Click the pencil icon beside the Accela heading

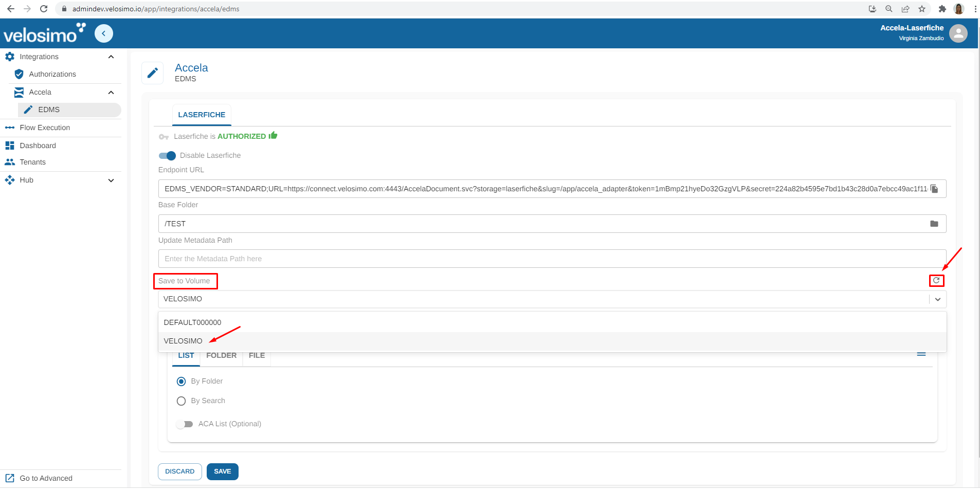pyautogui.click(x=153, y=73)
